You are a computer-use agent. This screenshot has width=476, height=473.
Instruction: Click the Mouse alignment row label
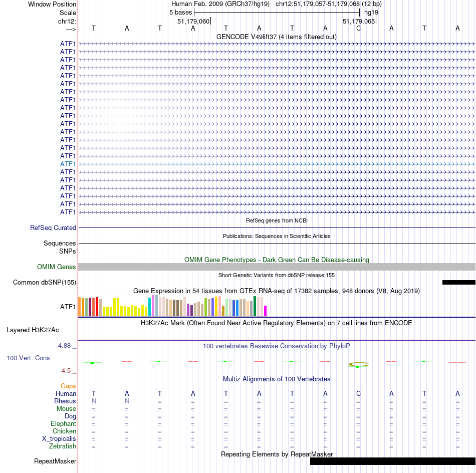pos(66,409)
